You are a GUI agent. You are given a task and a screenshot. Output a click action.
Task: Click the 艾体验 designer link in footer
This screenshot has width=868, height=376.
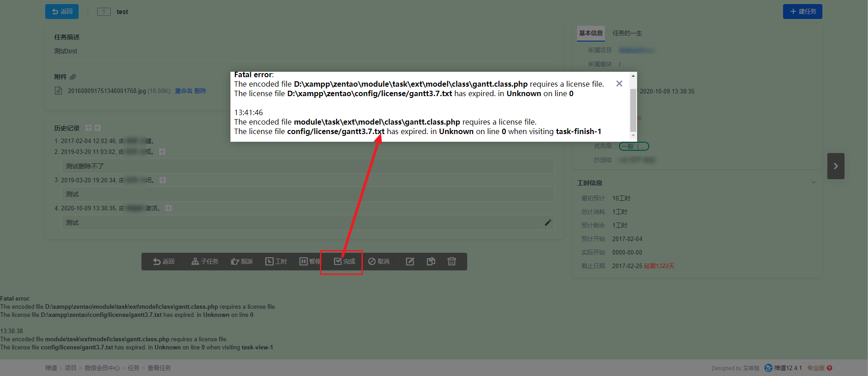pos(751,368)
